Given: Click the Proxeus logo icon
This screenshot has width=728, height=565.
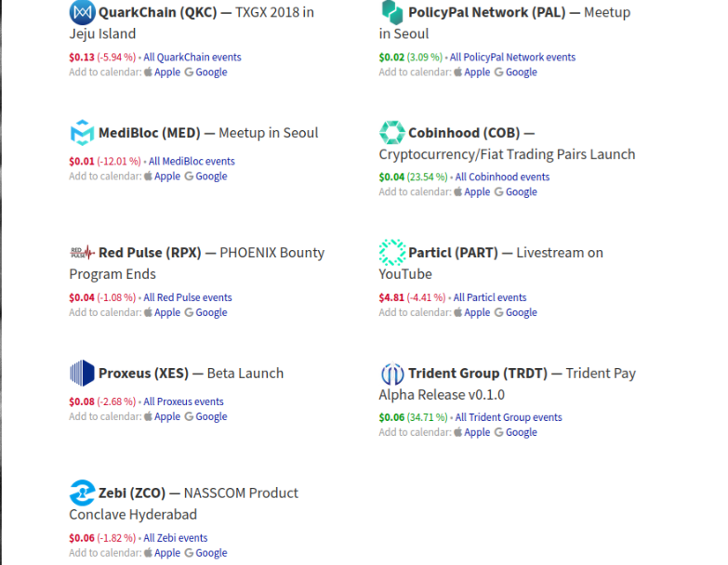Looking at the screenshot, I should 82,374.
